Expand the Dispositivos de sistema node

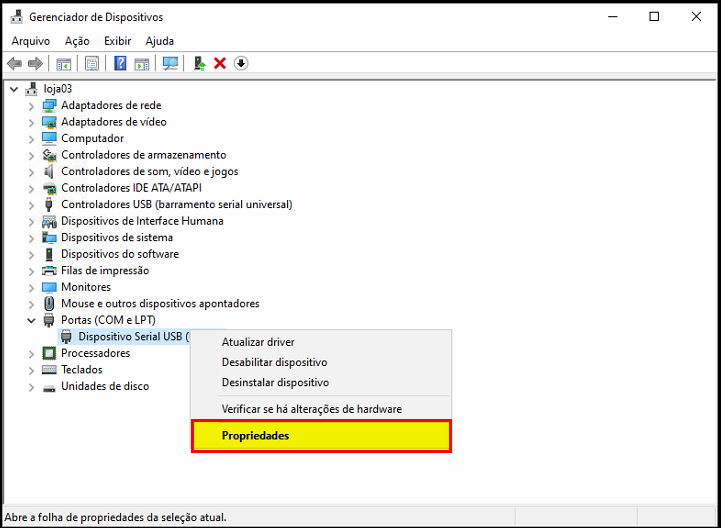tap(31, 238)
